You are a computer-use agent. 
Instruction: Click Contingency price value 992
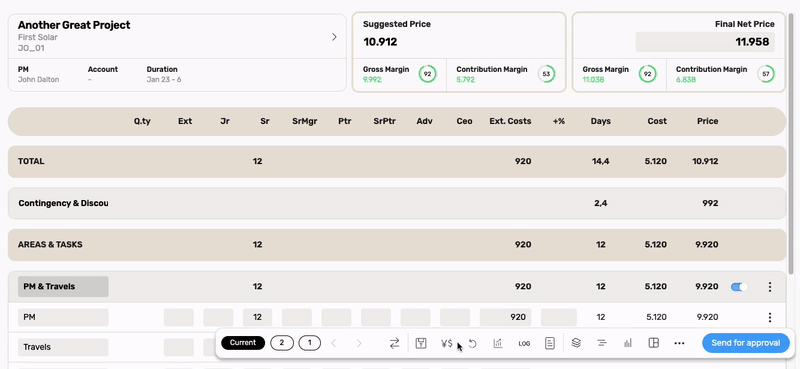pyautogui.click(x=710, y=203)
